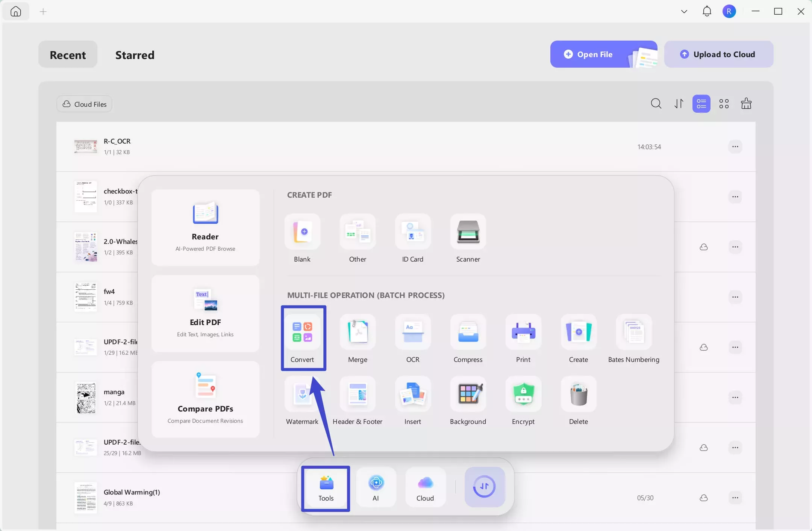Switch to grid view layout
This screenshot has width=812, height=531.
[724, 104]
